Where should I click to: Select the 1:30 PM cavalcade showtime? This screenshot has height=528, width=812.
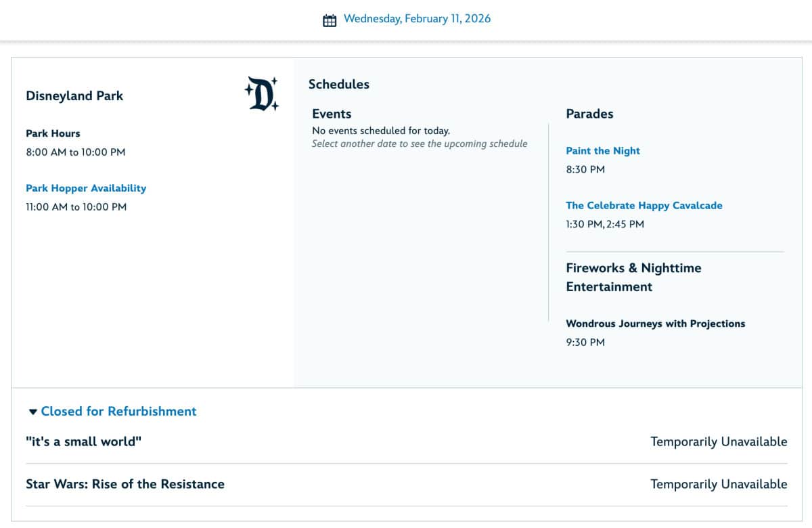point(586,224)
